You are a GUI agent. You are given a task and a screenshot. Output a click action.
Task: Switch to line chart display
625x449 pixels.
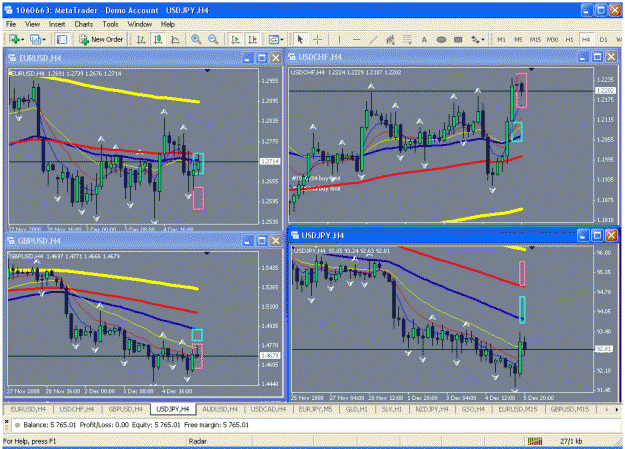[x=175, y=39]
